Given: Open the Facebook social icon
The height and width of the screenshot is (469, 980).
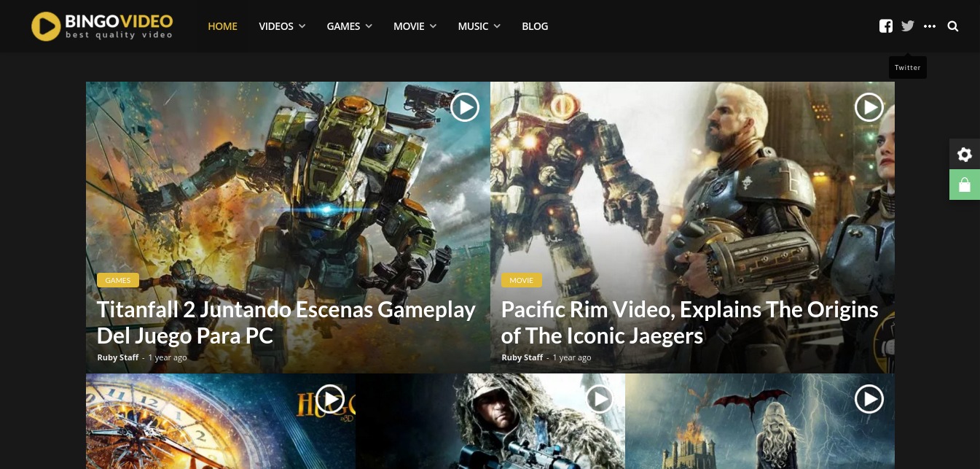Looking at the screenshot, I should point(886,26).
